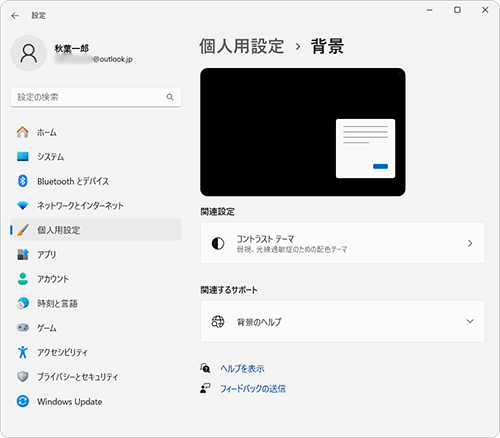Click the システム monitor icon
500x438 pixels.
tap(23, 156)
